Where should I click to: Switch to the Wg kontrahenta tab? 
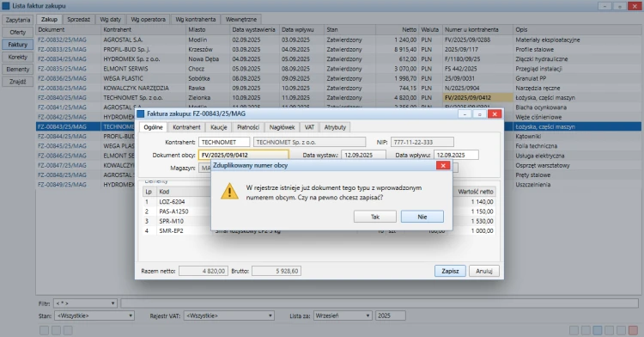[x=196, y=19]
